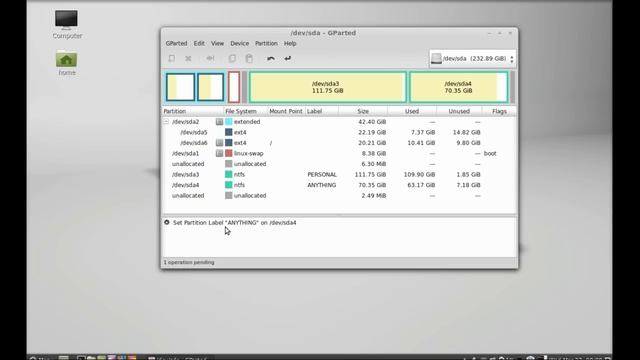
Task: Select the 6.30 MiB unallocated row
Action: (339, 164)
